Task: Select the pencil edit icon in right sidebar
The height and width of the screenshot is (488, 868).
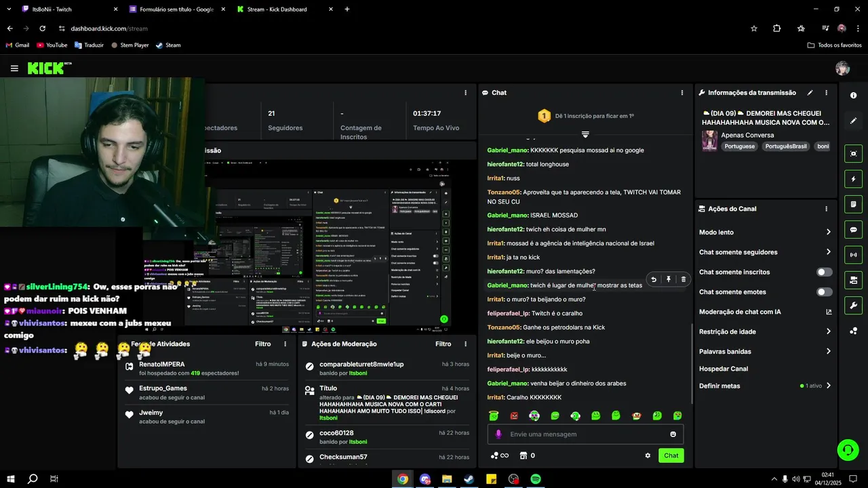Action: pos(853,121)
